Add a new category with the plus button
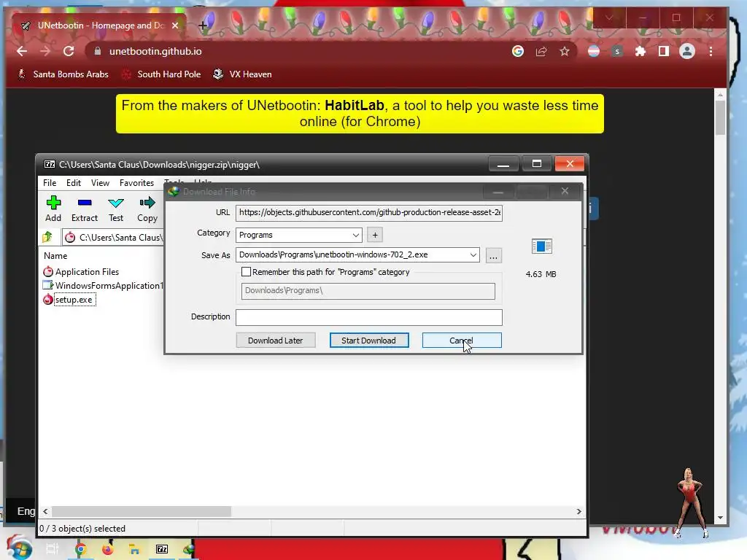This screenshot has height=560, width=747. click(x=375, y=235)
